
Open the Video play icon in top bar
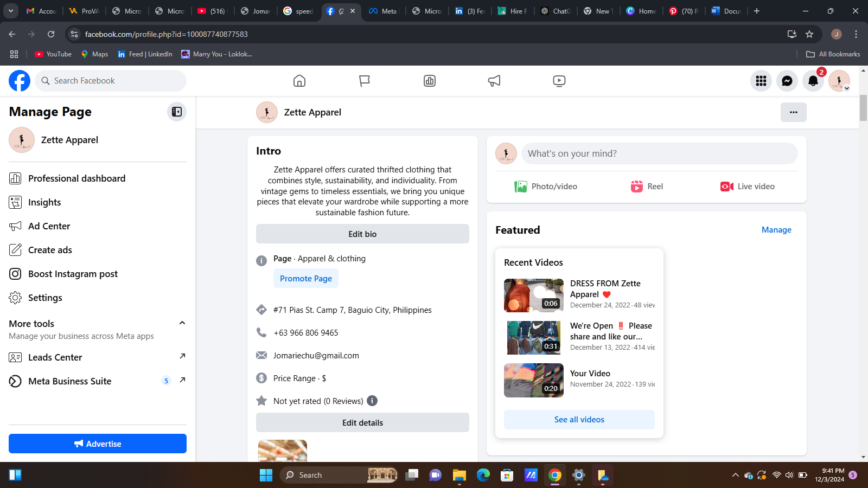559,81
